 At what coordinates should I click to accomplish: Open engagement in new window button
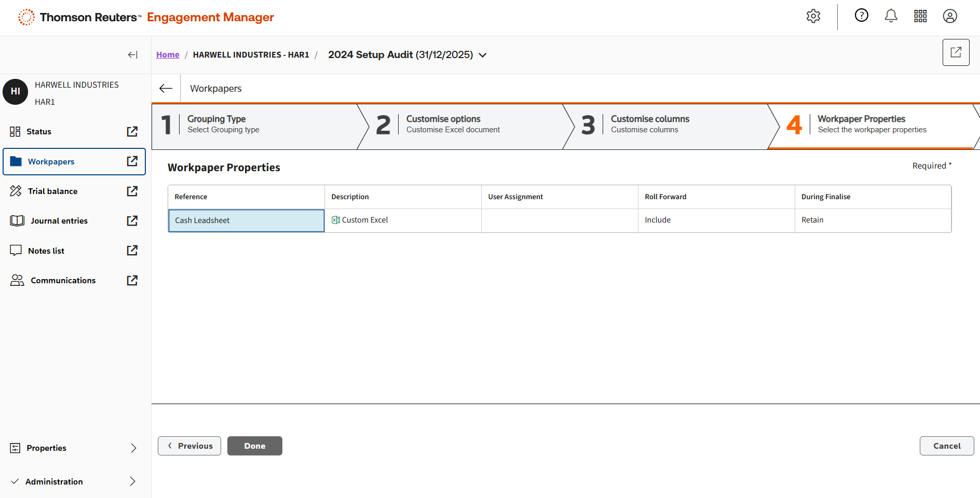pyautogui.click(x=956, y=52)
